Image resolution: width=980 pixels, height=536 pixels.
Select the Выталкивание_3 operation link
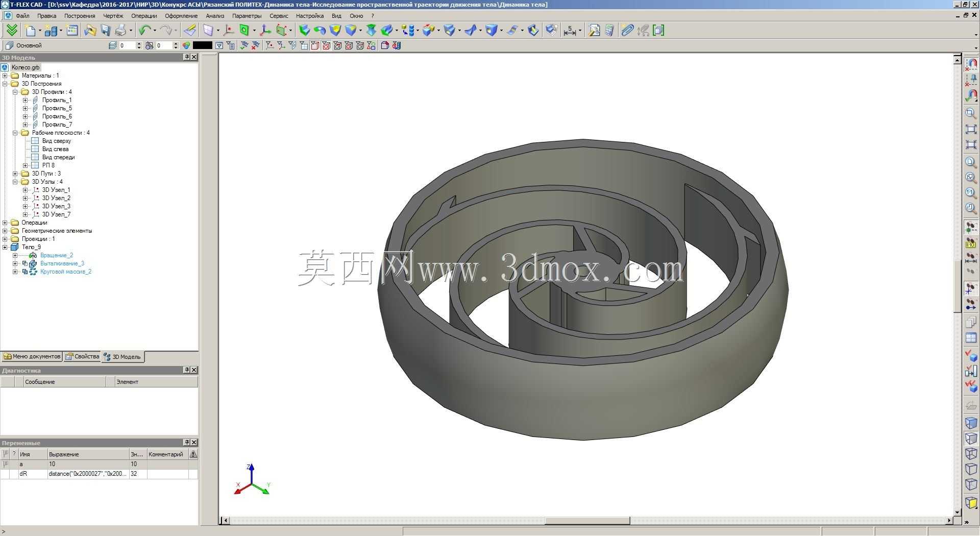click(x=62, y=263)
